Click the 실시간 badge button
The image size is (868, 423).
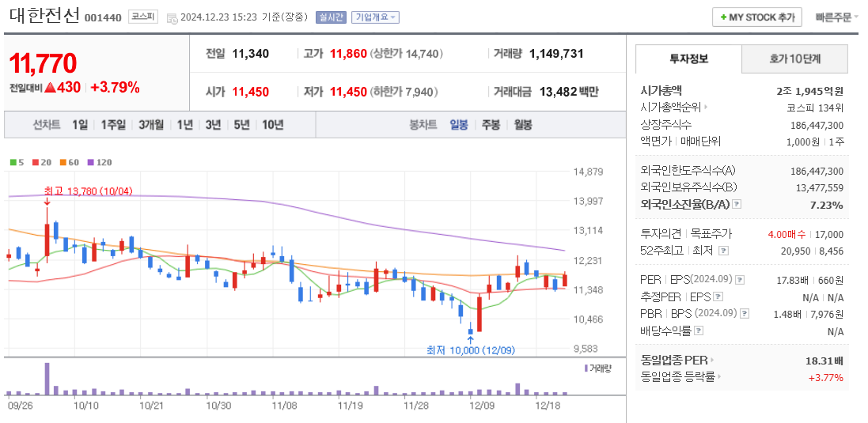pyautogui.click(x=331, y=17)
